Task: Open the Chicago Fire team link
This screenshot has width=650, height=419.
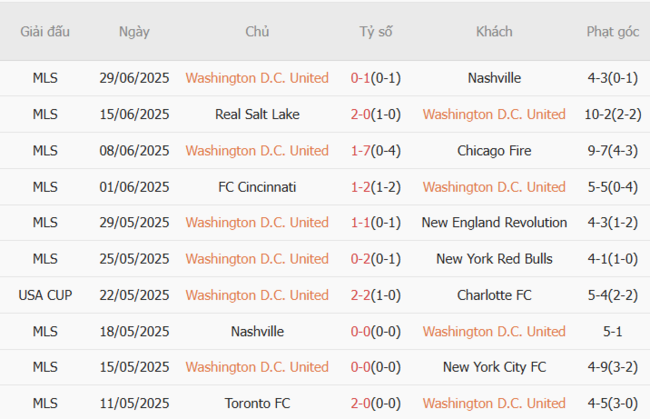Action: pos(494,150)
